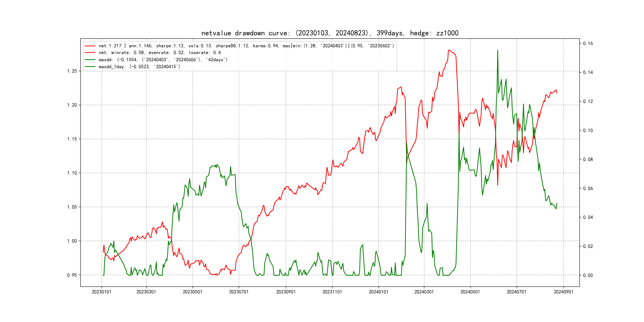The height and width of the screenshot is (322, 644).
Task: Click the 0.00 right axis tick label
Action: (x=588, y=275)
